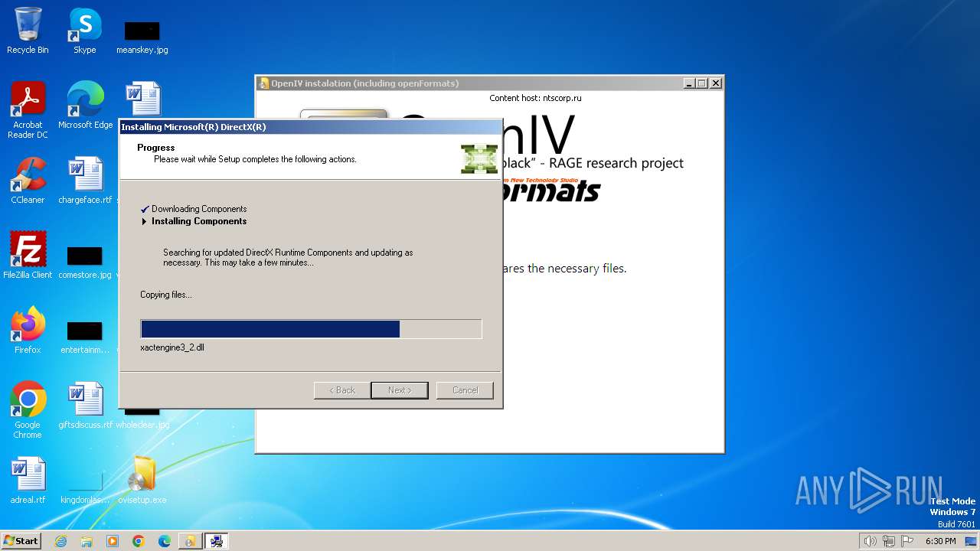This screenshot has width=980, height=551.
Task: Select the entertainm... image file icon
Action: [x=85, y=337]
